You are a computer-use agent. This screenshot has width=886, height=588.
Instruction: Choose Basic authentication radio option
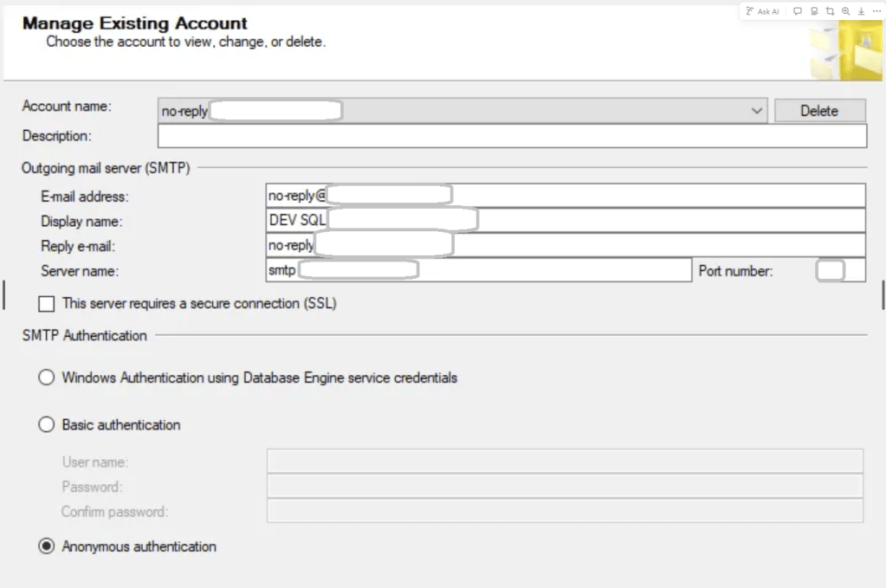tap(47, 425)
